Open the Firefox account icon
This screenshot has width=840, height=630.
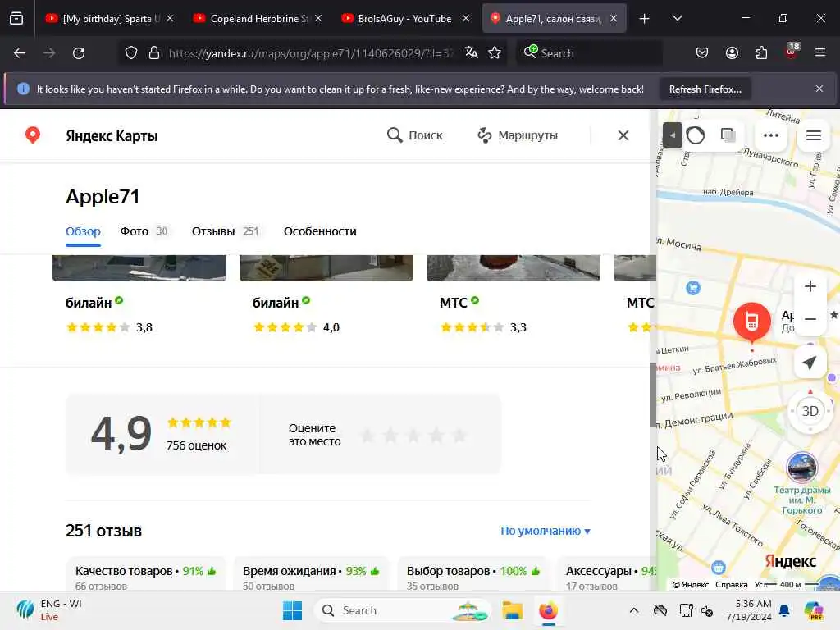point(732,52)
